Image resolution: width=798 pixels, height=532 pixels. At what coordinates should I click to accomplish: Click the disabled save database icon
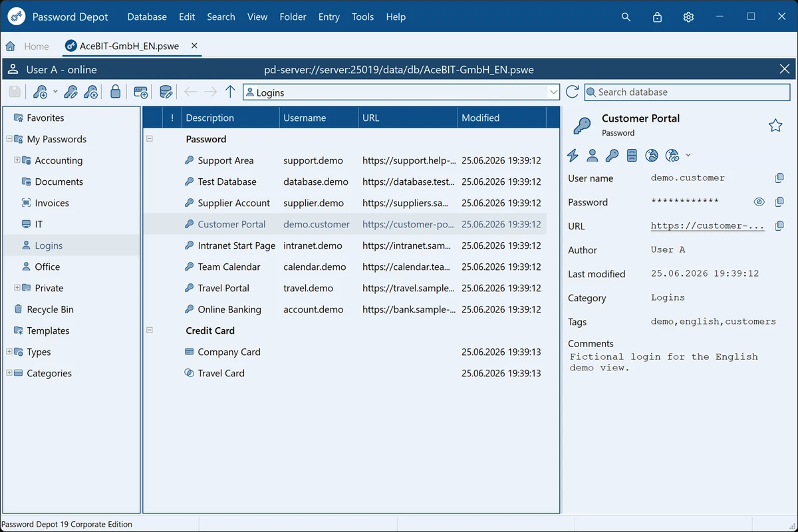click(15, 92)
